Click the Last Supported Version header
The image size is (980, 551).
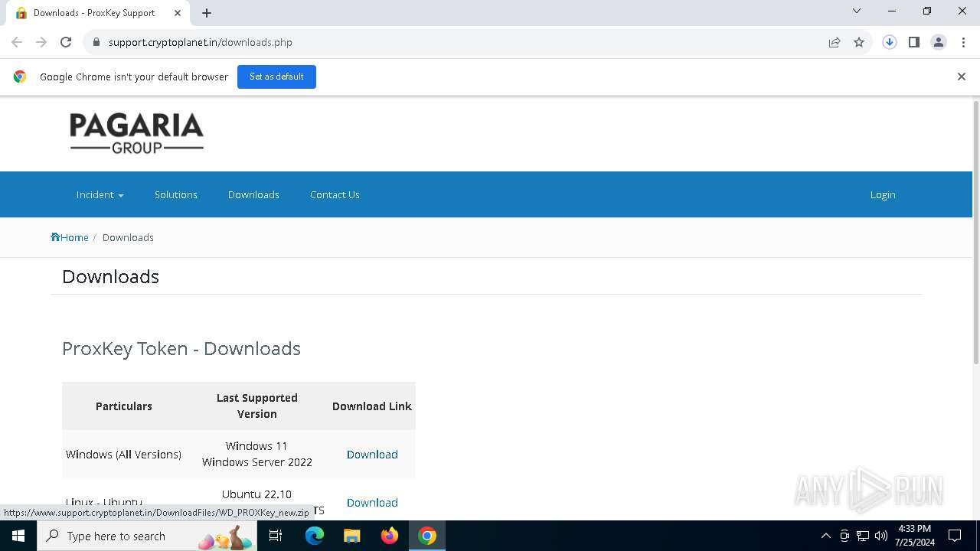pyautogui.click(x=256, y=406)
